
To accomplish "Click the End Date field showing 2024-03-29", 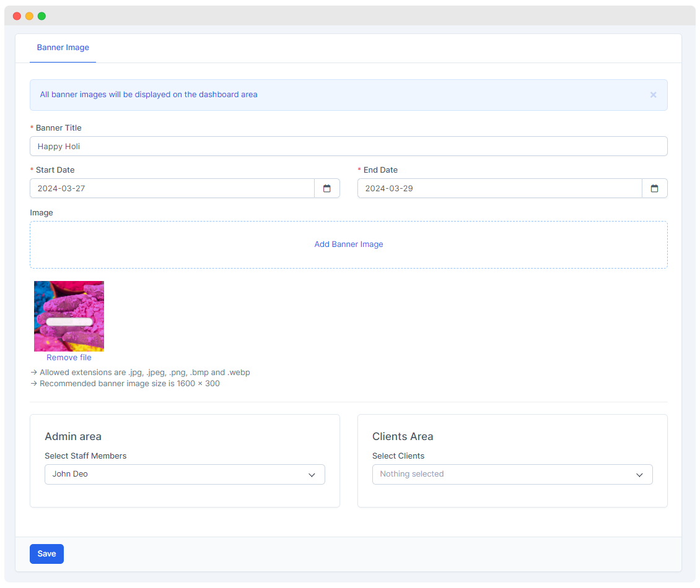I will (499, 188).
